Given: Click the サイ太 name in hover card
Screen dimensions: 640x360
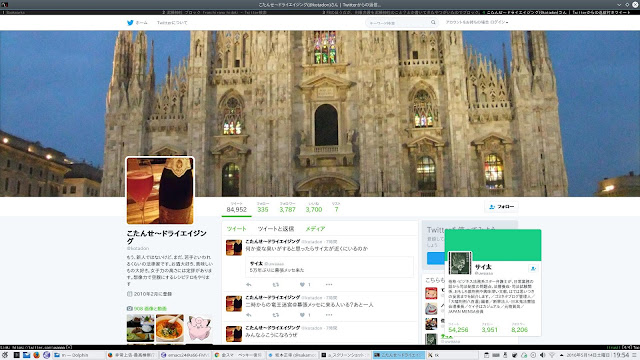Looking at the screenshot, I should pyautogui.click(x=483, y=267).
